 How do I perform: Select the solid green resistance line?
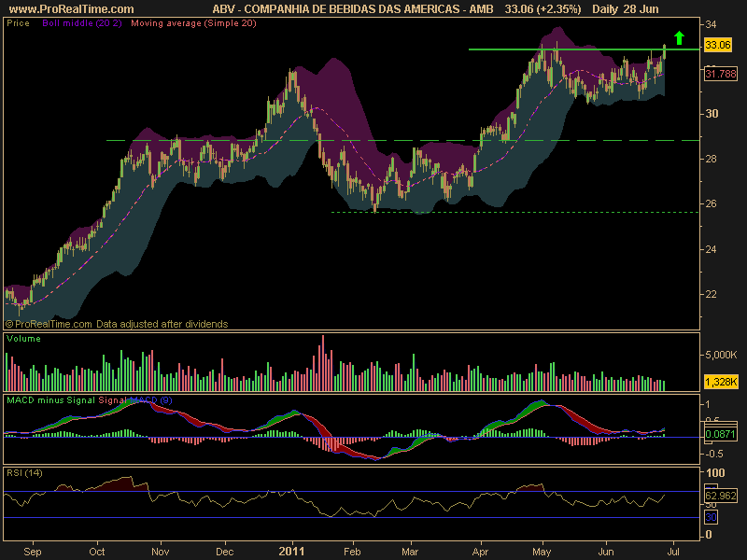(585, 49)
